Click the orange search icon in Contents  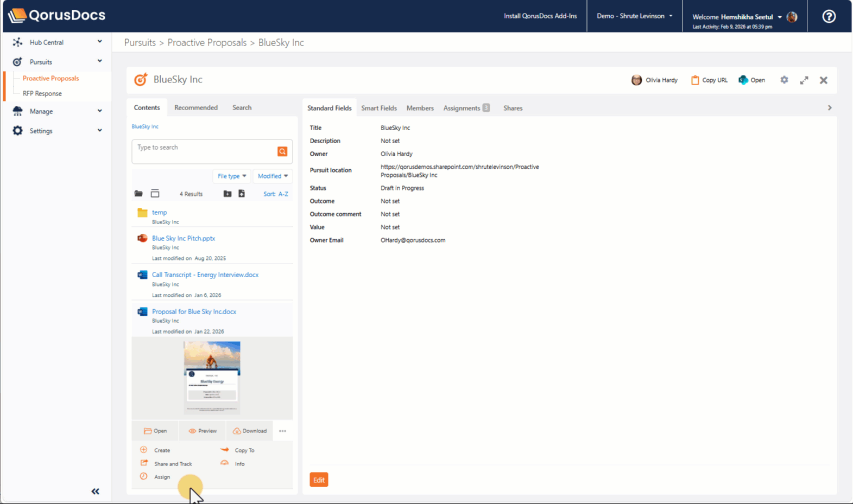pyautogui.click(x=282, y=151)
